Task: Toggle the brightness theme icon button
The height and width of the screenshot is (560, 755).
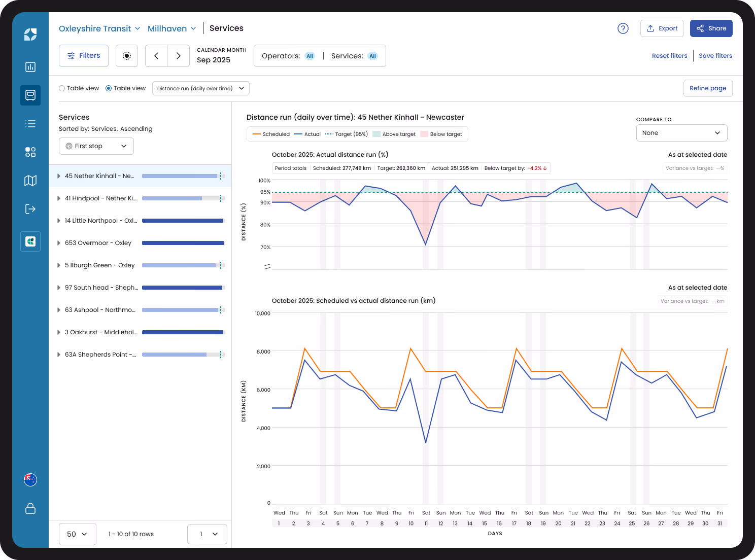Action: (x=127, y=56)
